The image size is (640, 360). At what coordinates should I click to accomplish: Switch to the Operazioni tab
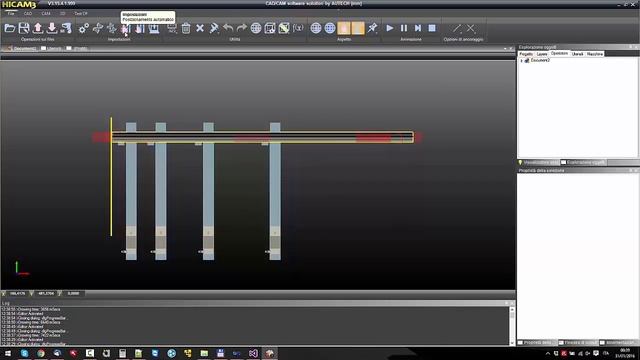pyautogui.click(x=559, y=53)
